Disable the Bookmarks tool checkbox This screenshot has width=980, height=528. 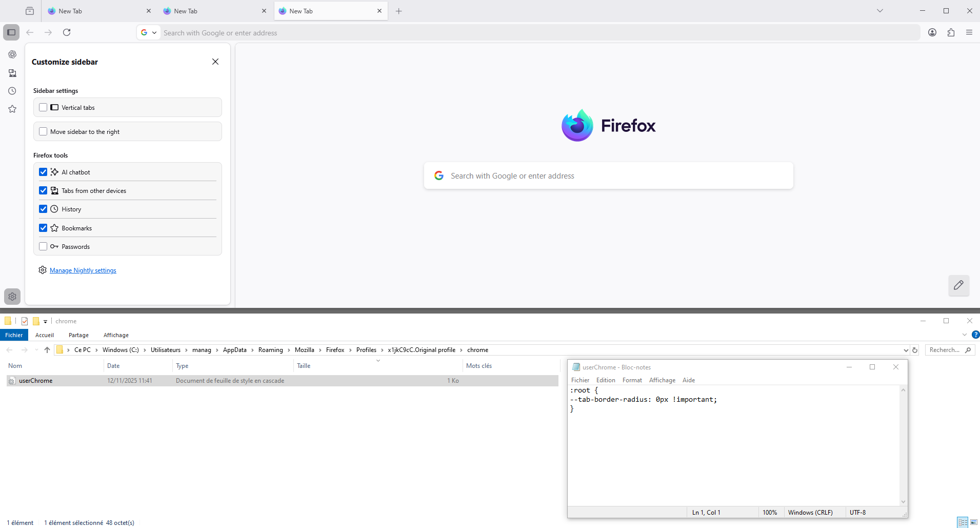[43, 228]
